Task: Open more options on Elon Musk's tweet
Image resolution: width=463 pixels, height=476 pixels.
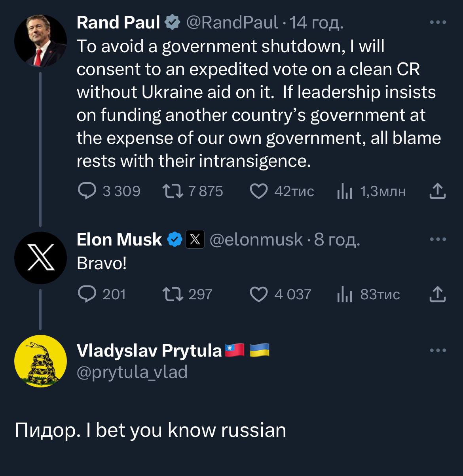Action: click(x=438, y=239)
